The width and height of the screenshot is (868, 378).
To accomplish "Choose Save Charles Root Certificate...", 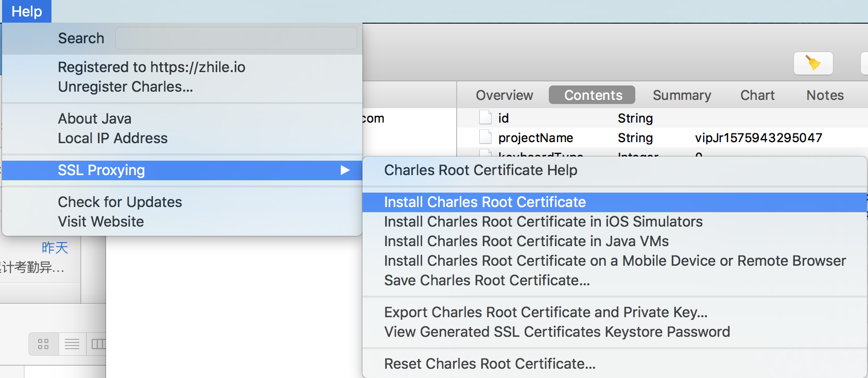I will coord(615,280).
